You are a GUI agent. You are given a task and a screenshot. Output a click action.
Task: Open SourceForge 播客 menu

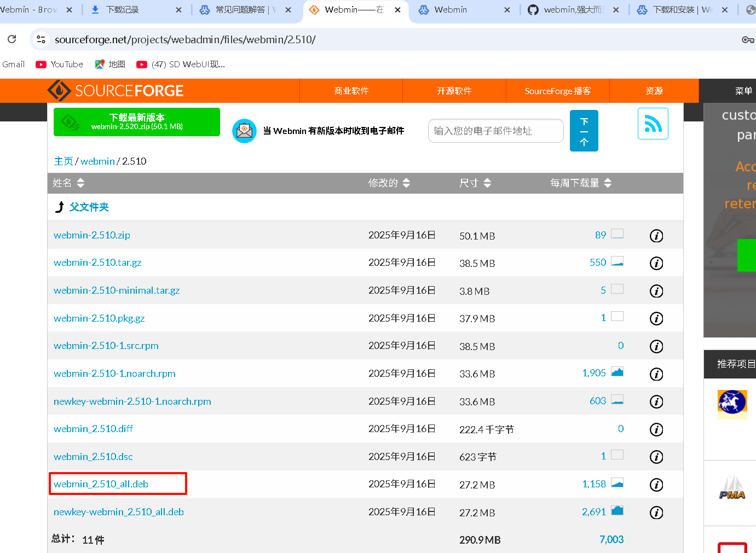pyautogui.click(x=558, y=91)
